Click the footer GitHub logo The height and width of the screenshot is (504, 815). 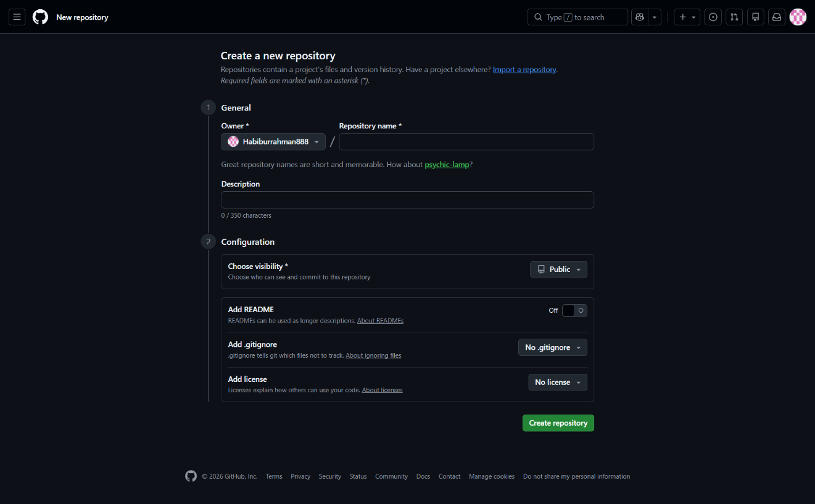point(191,476)
